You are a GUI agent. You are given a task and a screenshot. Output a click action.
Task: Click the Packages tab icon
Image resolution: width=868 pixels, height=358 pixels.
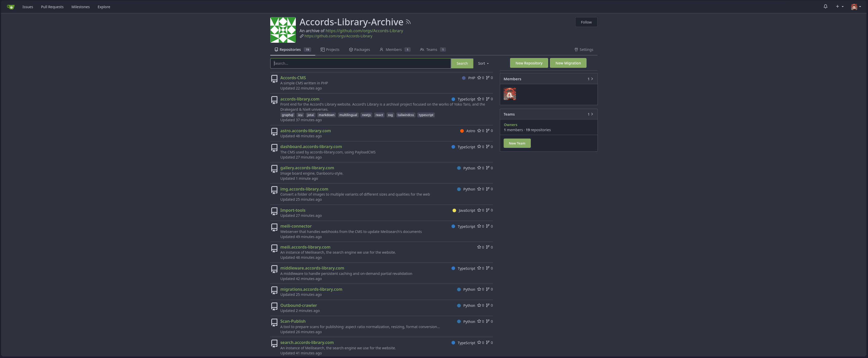pos(351,50)
